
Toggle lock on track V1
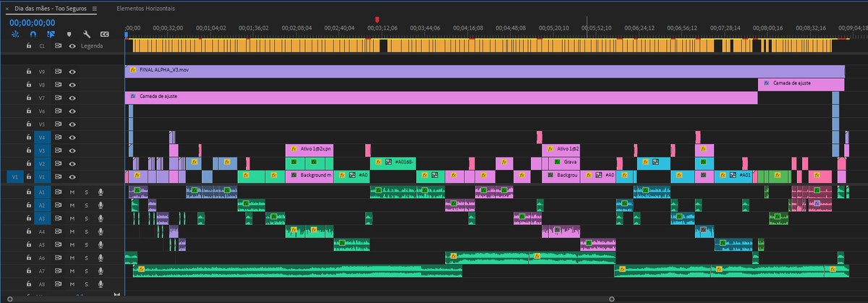29,176
